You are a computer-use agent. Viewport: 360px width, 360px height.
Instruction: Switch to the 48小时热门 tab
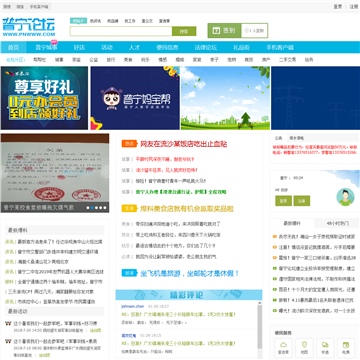pos(336,223)
